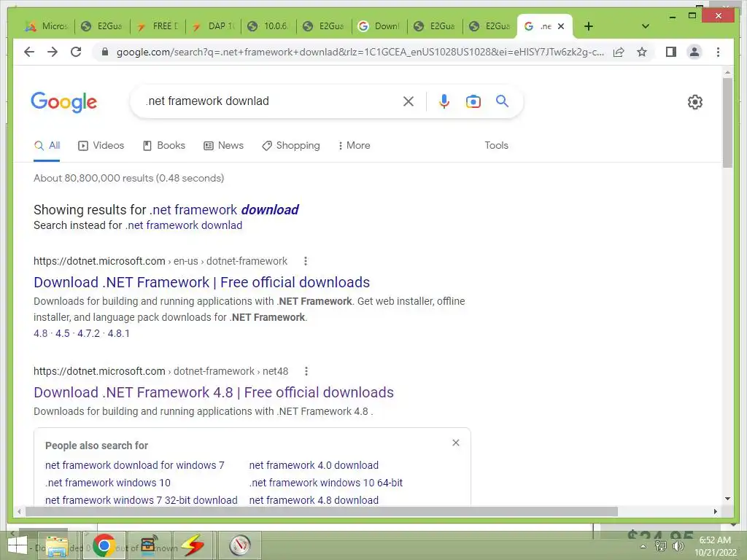This screenshot has width=747, height=560.
Task: Close the 'People also search for' box
Action: pos(456,443)
